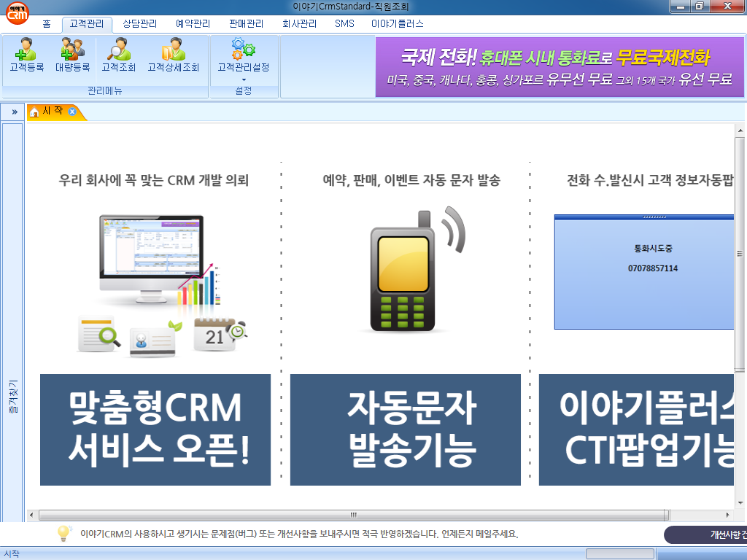
Task: Click the 관리메뉴 group label
Action: coord(105,90)
